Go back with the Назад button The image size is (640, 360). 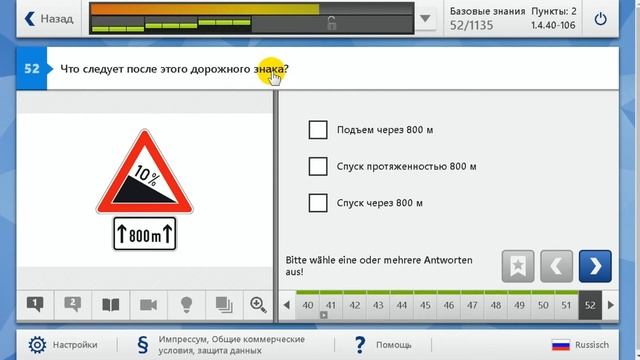49,18
